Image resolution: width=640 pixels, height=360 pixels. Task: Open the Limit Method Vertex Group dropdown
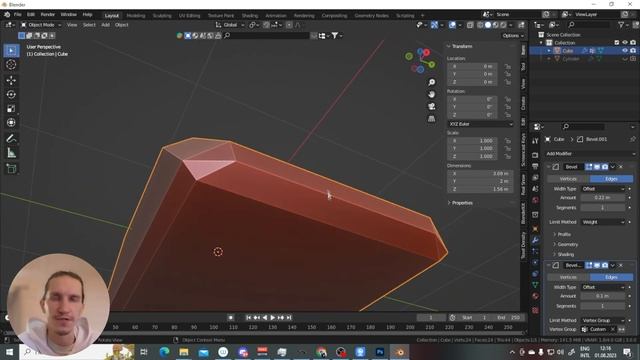point(603,320)
